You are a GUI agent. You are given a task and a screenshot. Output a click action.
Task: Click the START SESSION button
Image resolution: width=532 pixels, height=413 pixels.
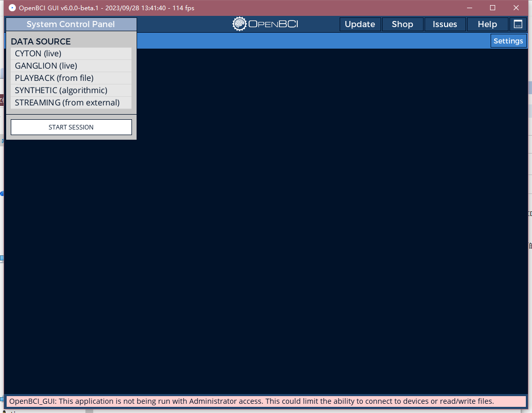click(71, 127)
